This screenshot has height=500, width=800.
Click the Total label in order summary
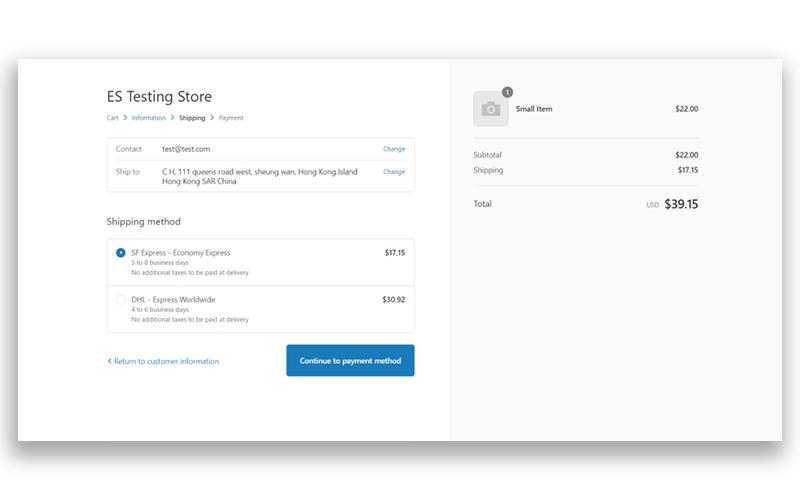(482, 204)
